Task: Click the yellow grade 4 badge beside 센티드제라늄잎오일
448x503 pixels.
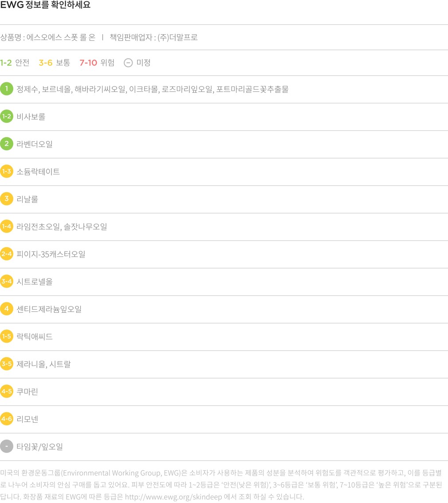Action: point(6,309)
